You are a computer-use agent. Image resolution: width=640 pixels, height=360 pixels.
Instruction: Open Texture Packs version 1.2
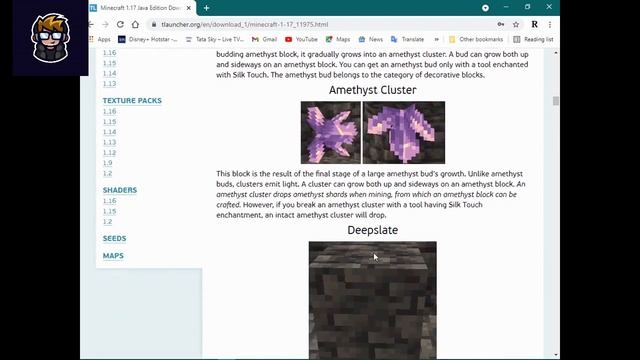[x=107, y=173]
